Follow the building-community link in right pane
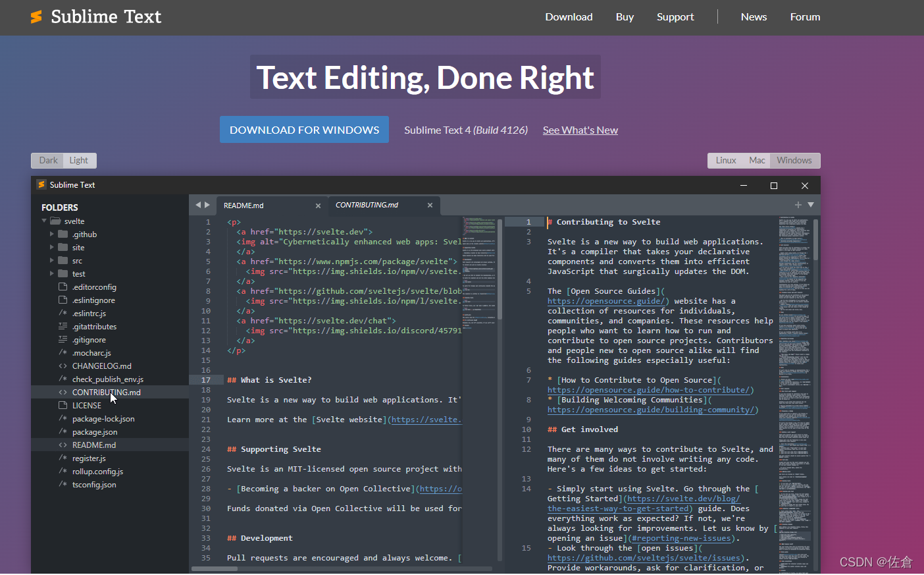The image size is (924, 575). pos(652,410)
